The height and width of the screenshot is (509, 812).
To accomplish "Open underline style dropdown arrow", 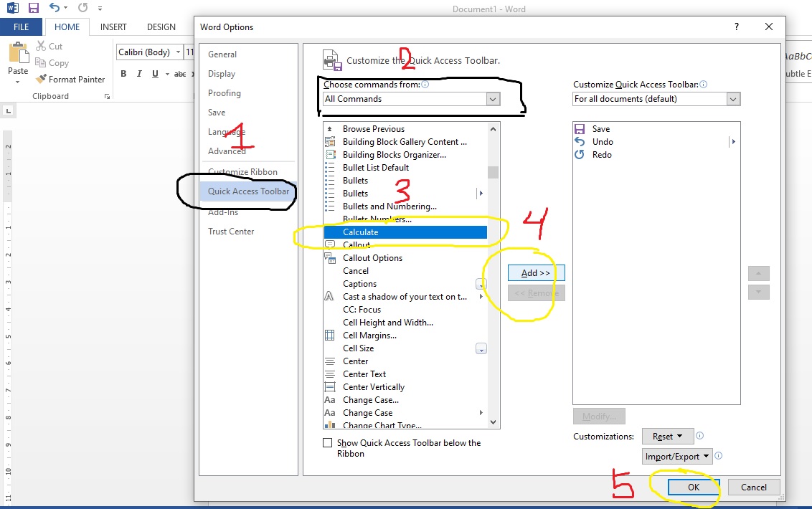I will (x=166, y=74).
